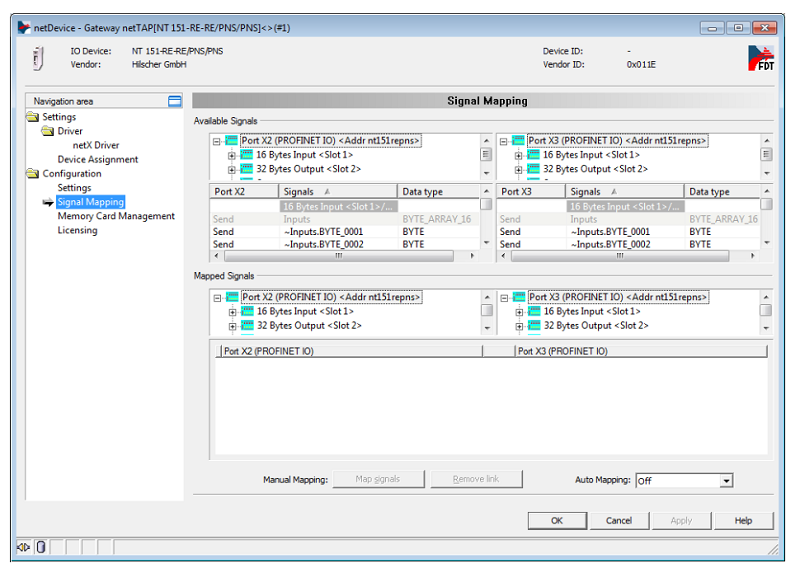Click 32 Bytes Output icon under mapped Port X3
This screenshot has height=568, width=800.
coord(534,326)
